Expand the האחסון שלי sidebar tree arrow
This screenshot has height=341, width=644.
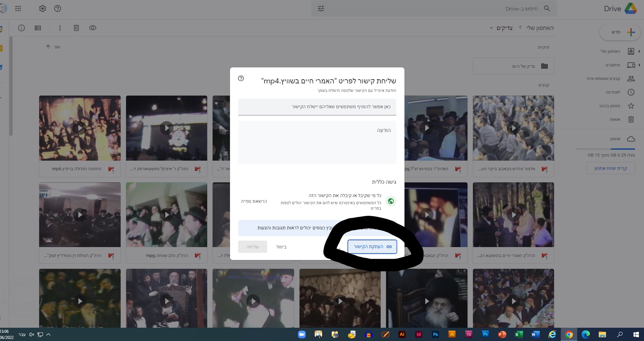point(639,51)
